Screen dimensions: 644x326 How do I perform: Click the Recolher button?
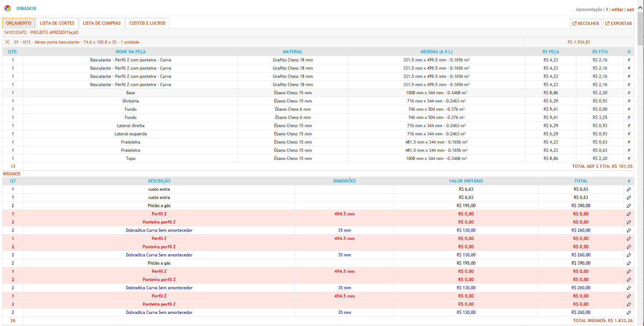(586, 24)
